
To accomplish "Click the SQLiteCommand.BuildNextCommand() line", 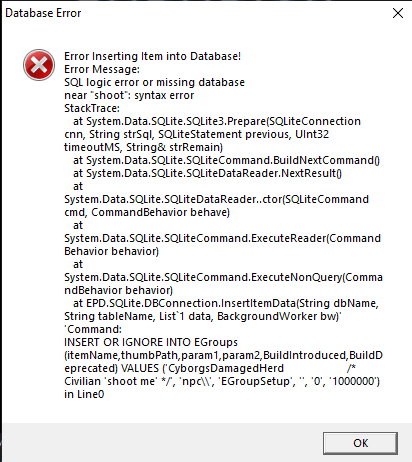I will pyautogui.click(x=226, y=160).
